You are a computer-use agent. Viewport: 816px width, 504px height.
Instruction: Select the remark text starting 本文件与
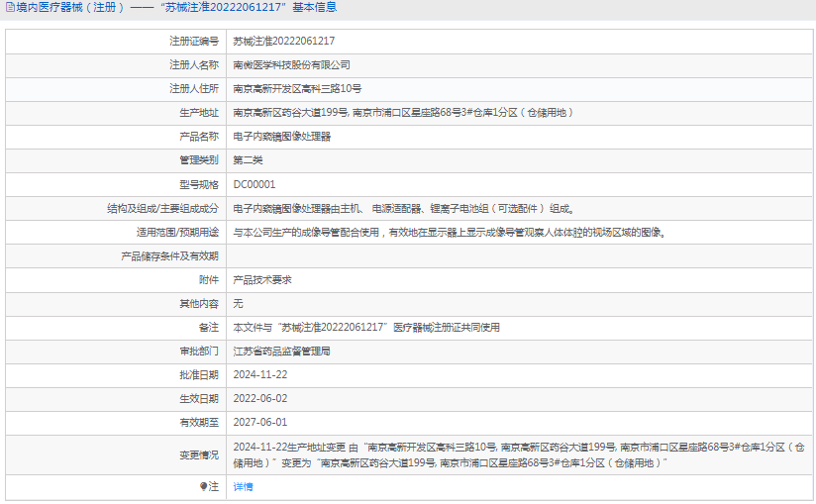click(x=366, y=328)
